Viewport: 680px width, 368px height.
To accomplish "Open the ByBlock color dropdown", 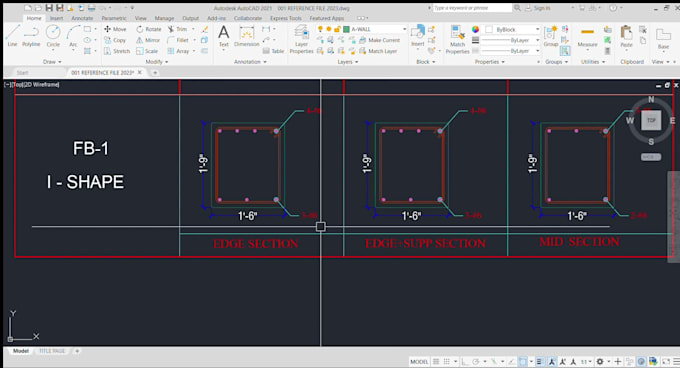I will click(537, 29).
